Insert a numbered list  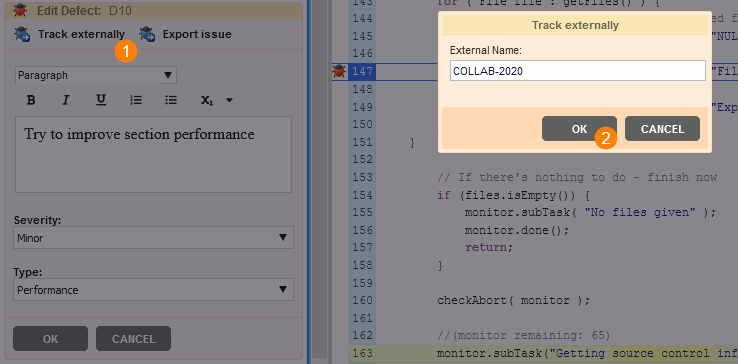pos(136,100)
